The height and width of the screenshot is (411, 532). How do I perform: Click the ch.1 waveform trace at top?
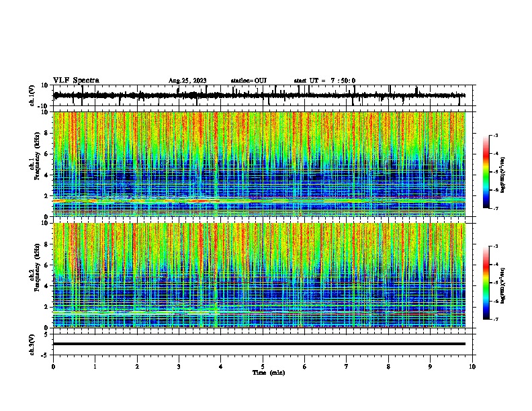click(259, 95)
